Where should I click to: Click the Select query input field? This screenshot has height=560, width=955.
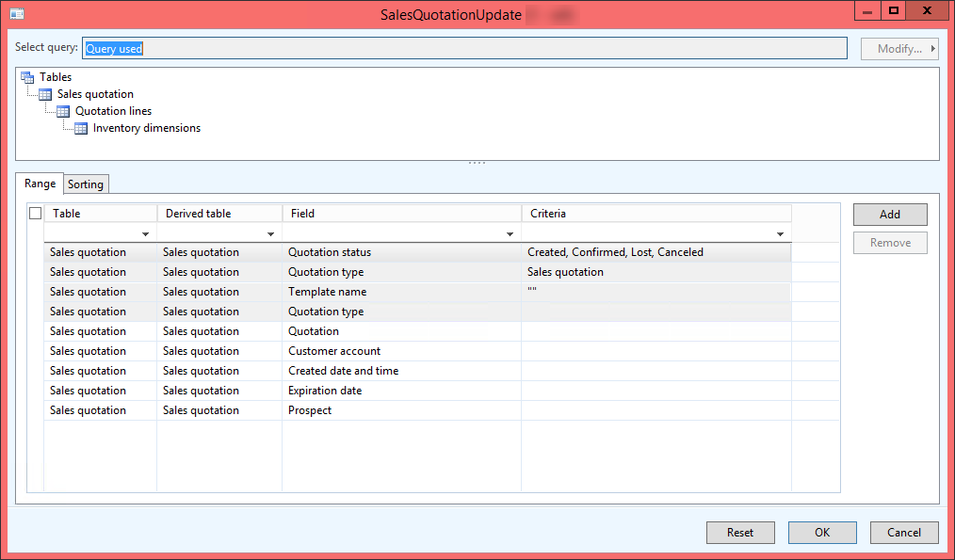tap(463, 48)
